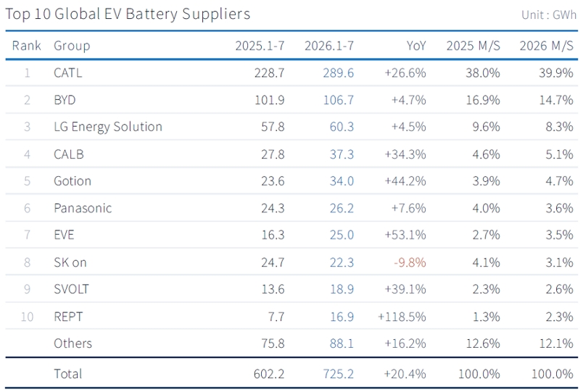Select Gotion's YoY figure +44.2%
This screenshot has height=392, width=583.
(x=405, y=181)
